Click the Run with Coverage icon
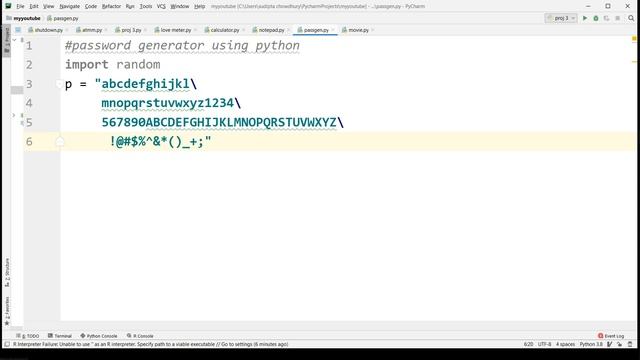The image size is (640, 360). point(607,18)
